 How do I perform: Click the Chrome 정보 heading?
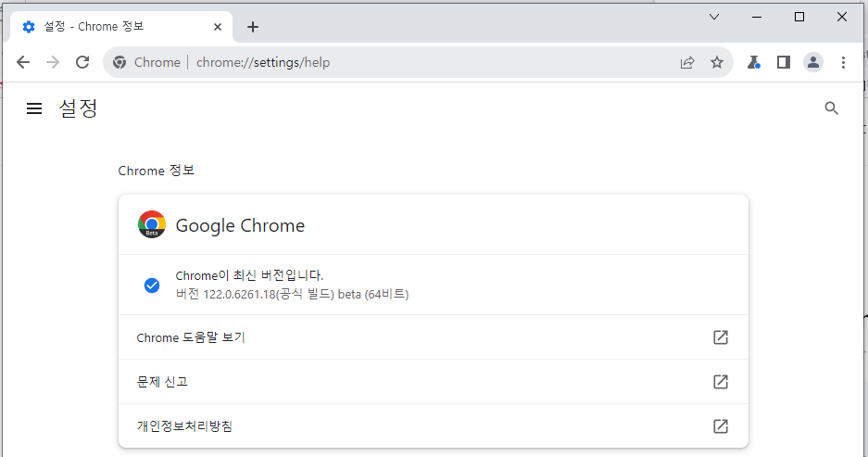(x=157, y=171)
